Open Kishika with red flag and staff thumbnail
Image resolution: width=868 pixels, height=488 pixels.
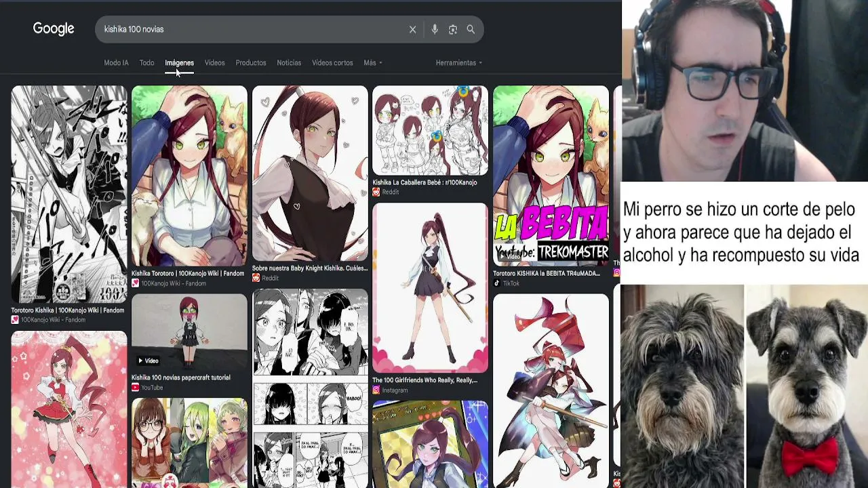551,390
